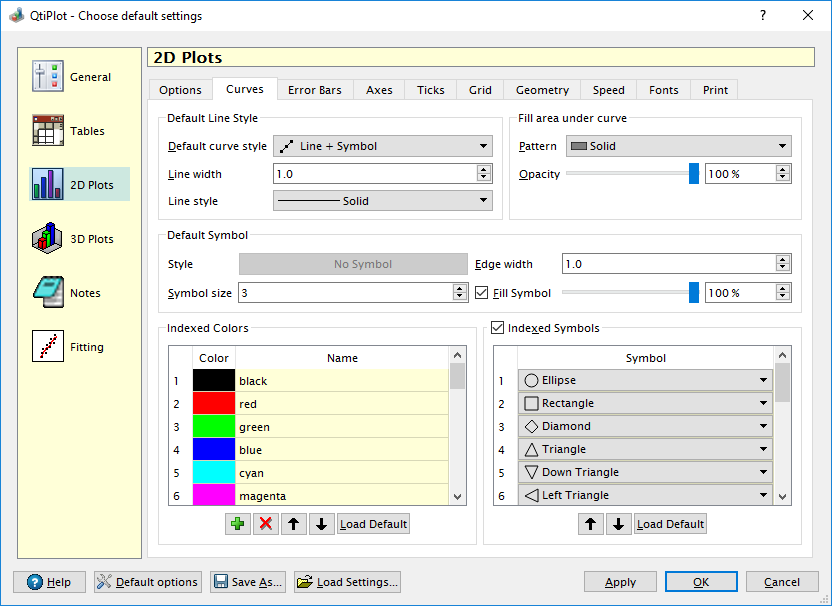832x606 pixels.
Task: Select the Notes category icon
Action: tap(48, 293)
